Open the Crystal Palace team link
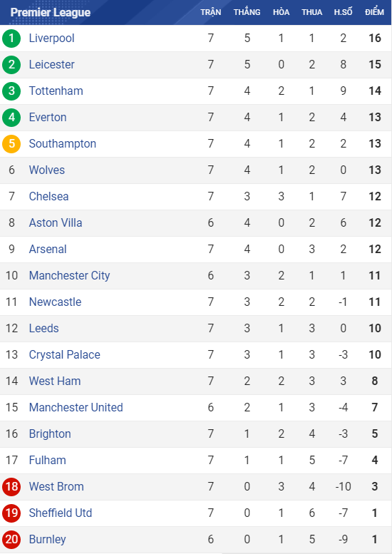Viewport: 392px width, 554px height. click(65, 355)
